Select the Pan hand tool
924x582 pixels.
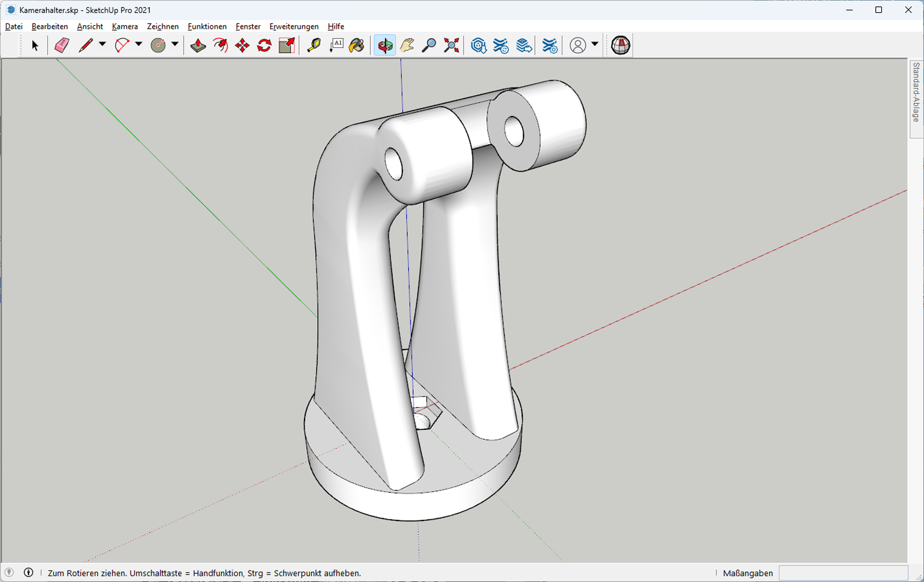coord(407,46)
